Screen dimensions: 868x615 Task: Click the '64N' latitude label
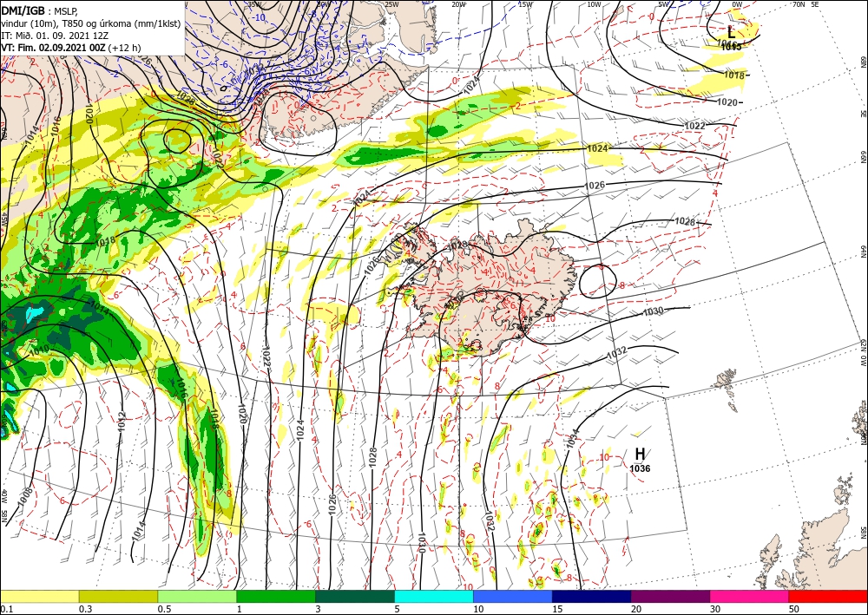click(863, 252)
